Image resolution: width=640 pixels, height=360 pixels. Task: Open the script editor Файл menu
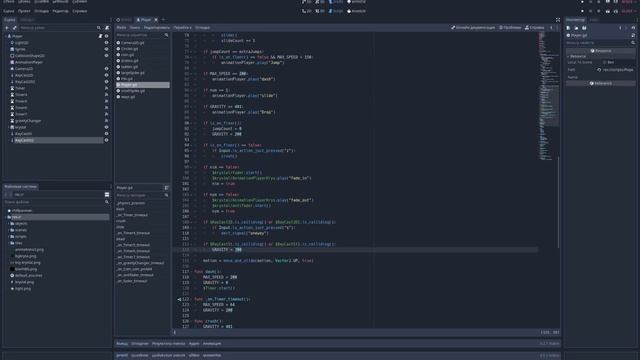click(121, 28)
